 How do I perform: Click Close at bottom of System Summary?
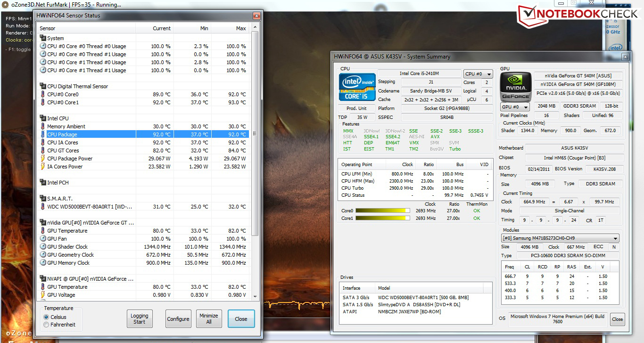[x=617, y=319]
